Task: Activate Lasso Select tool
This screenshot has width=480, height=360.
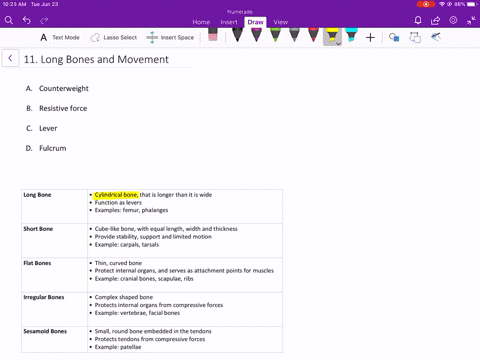Action: 114,37
